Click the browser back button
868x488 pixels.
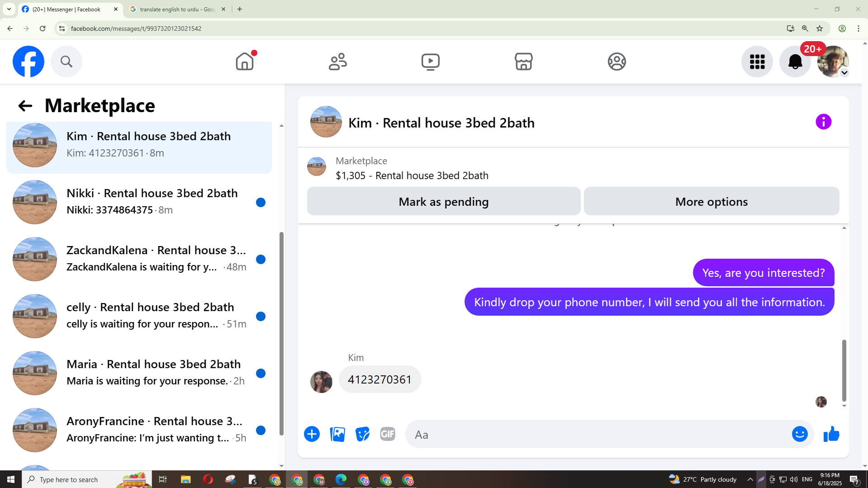[10, 28]
